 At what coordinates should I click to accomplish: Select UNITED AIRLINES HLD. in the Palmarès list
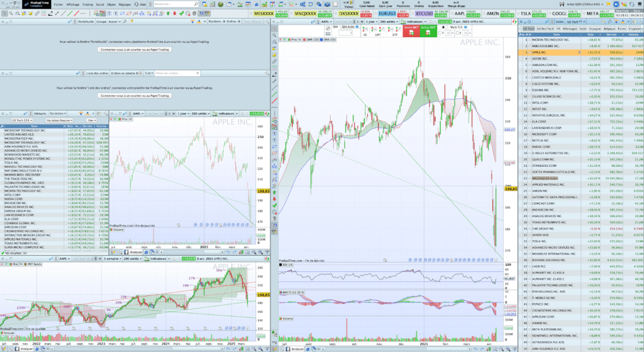[54, 135]
